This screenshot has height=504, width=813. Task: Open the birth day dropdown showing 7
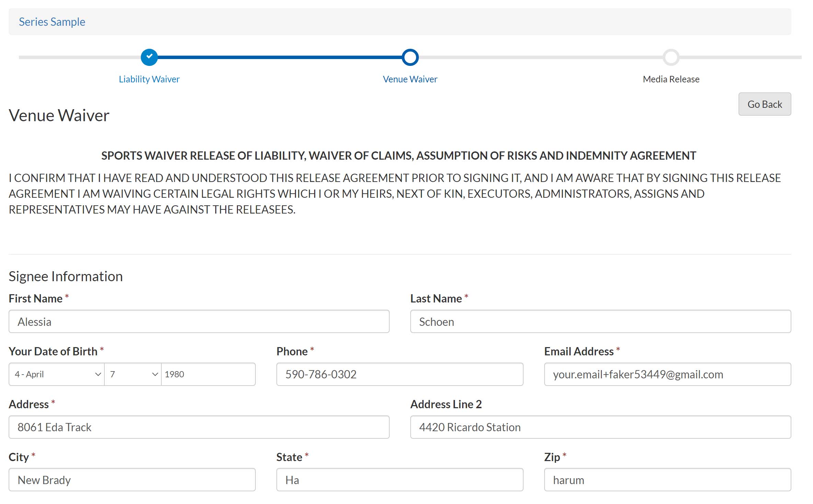coord(133,374)
